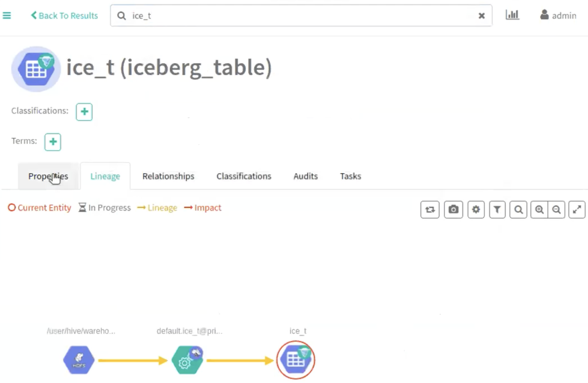Zoom in on lineage graph

(539, 209)
